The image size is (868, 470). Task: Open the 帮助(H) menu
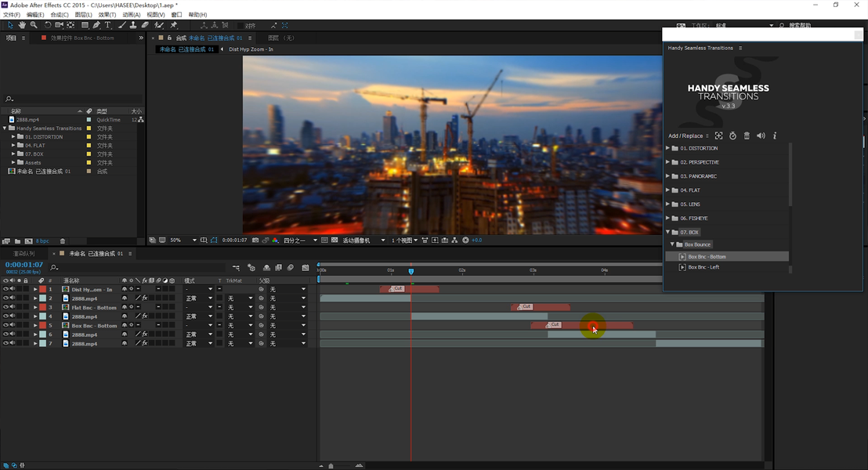pos(197,15)
